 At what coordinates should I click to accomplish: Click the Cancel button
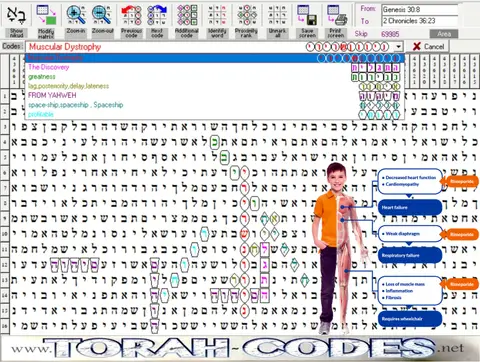(x=428, y=46)
